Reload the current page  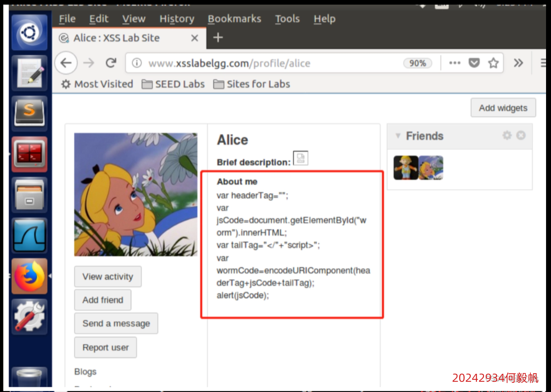[x=111, y=63]
